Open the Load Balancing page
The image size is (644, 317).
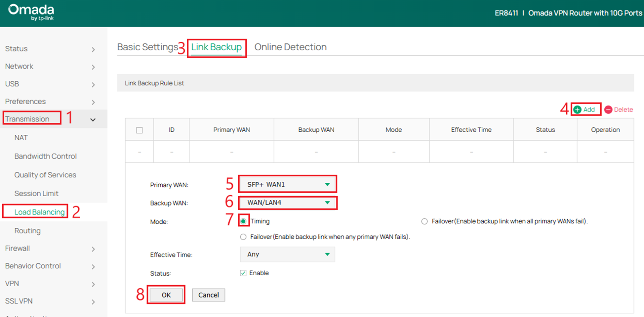(39, 212)
